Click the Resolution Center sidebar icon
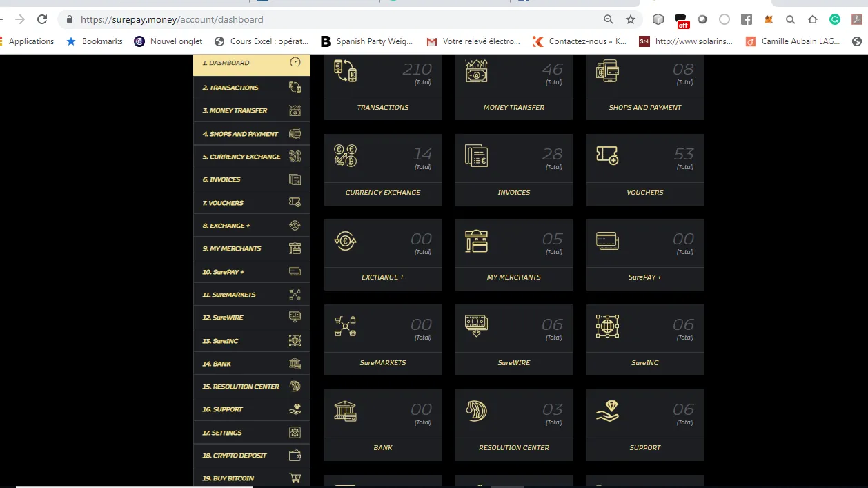 pyautogui.click(x=295, y=387)
